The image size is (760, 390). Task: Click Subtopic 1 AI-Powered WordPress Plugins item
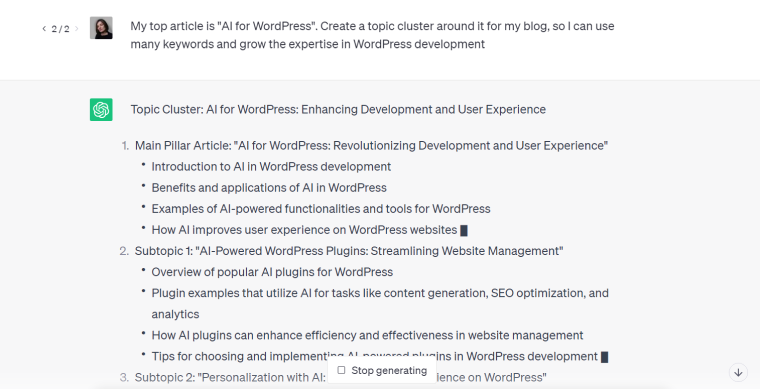pos(349,251)
